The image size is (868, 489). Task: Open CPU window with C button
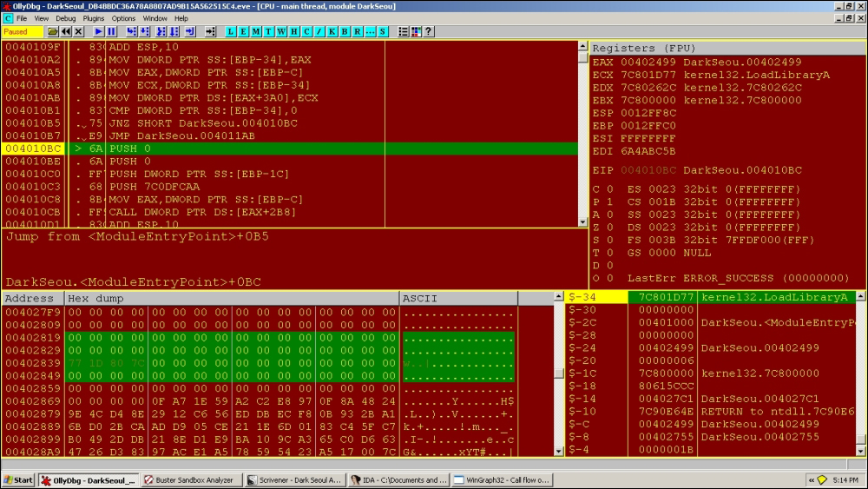(306, 31)
